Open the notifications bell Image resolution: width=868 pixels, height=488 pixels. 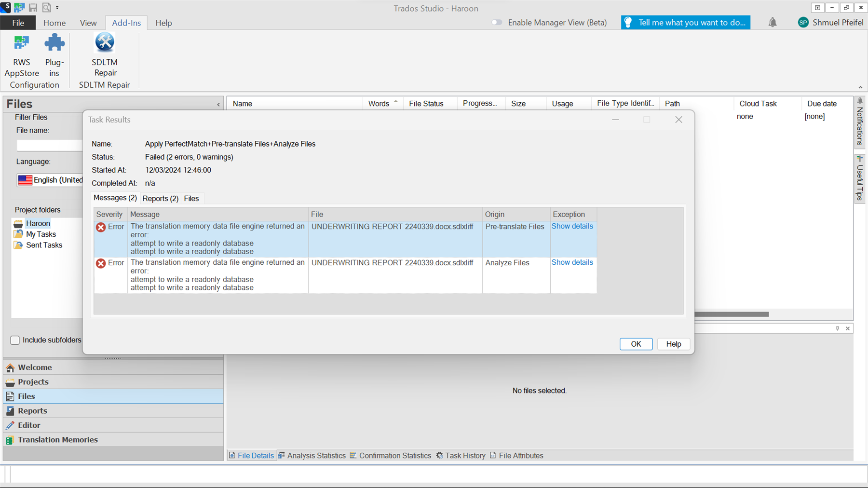[x=773, y=22]
